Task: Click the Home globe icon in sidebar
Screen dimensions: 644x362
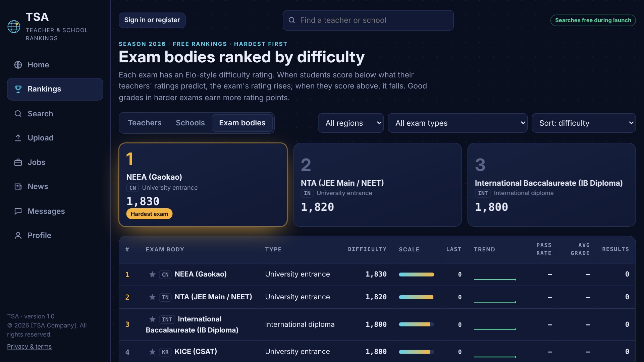Action: coord(18,65)
